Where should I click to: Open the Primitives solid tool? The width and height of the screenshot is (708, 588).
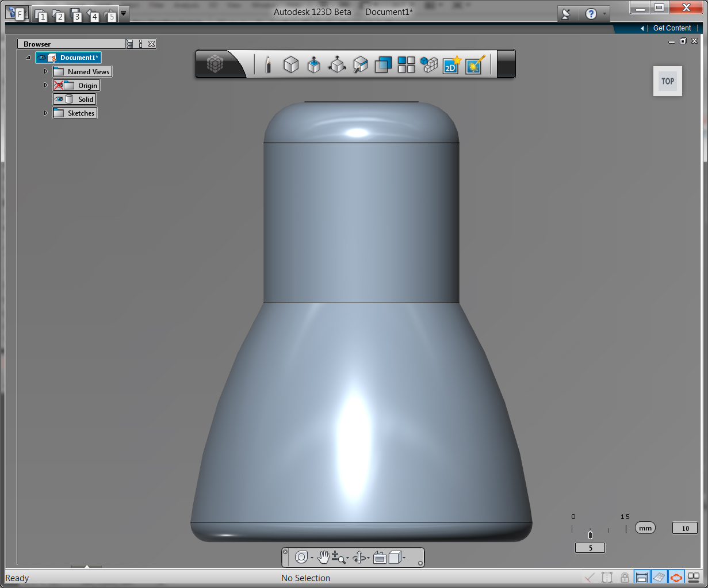pyautogui.click(x=291, y=64)
